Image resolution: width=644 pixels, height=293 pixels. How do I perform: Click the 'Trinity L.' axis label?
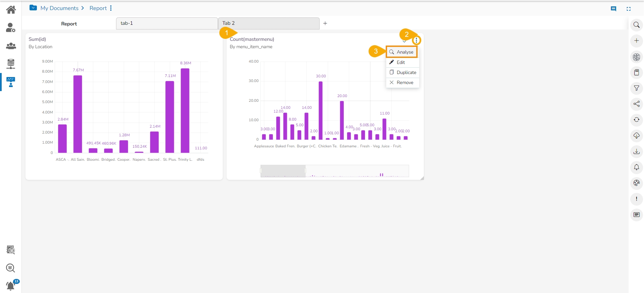tap(185, 159)
